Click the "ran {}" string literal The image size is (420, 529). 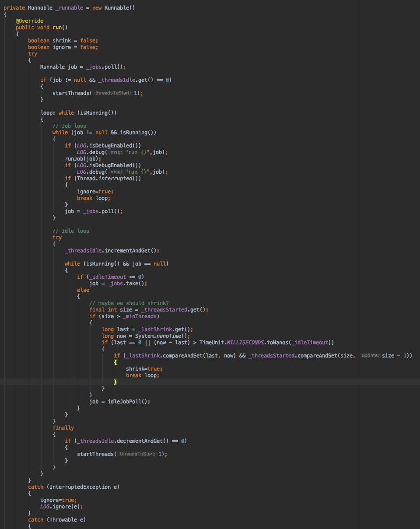click(138, 172)
